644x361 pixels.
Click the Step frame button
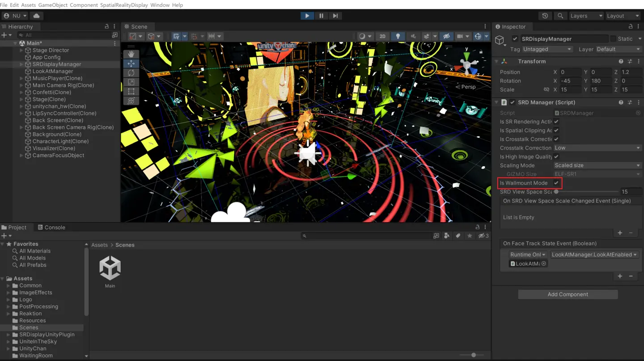[x=335, y=16]
